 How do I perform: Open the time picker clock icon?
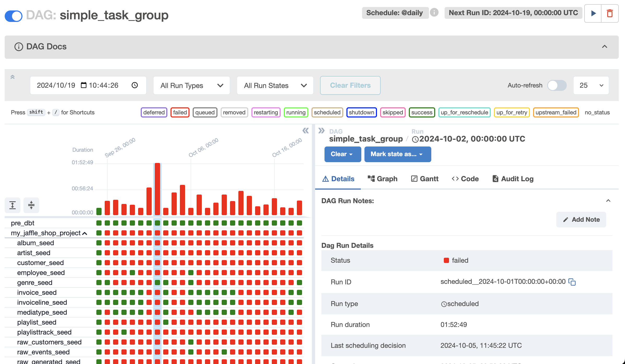point(135,85)
